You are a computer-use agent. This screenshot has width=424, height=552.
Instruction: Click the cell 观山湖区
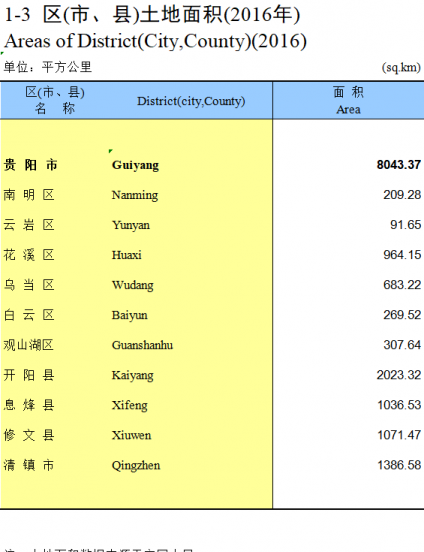[x=29, y=345]
